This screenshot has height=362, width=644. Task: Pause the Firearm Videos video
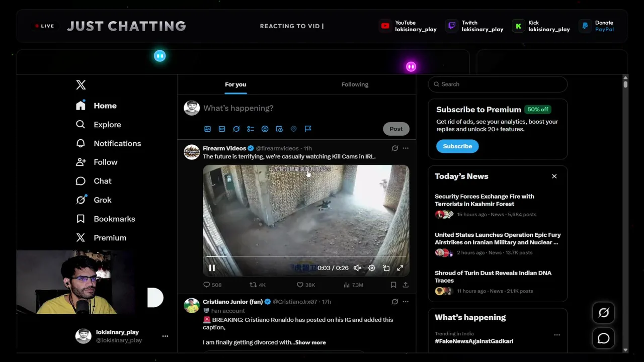[212, 268]
